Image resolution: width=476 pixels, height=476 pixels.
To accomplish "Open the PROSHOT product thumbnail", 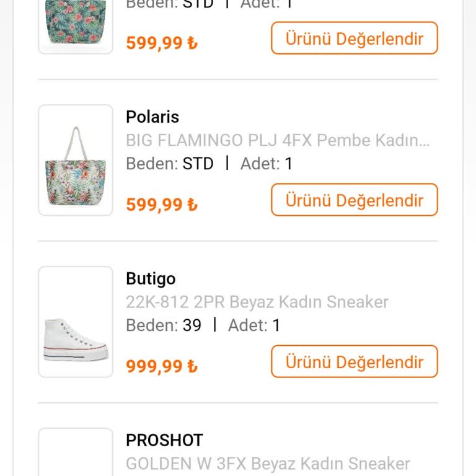I will (76, 454).
